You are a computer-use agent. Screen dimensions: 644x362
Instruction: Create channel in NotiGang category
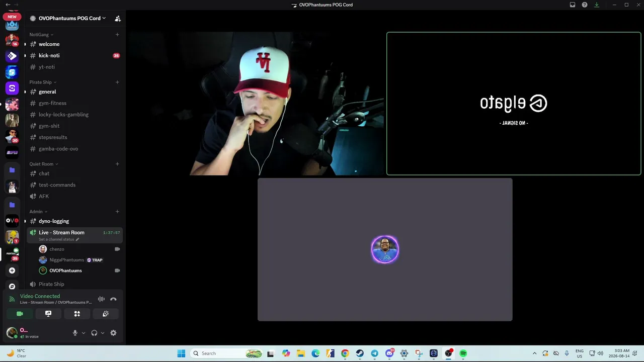coord(117,35)
